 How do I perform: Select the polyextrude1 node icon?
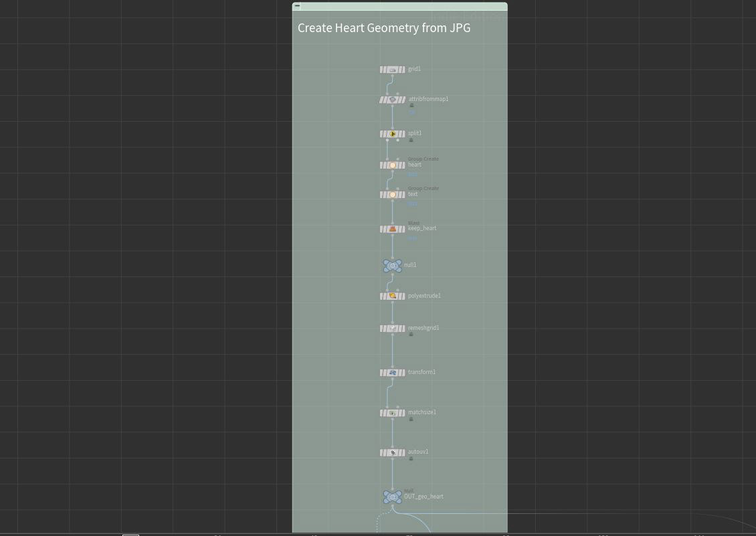click(393, 295)
